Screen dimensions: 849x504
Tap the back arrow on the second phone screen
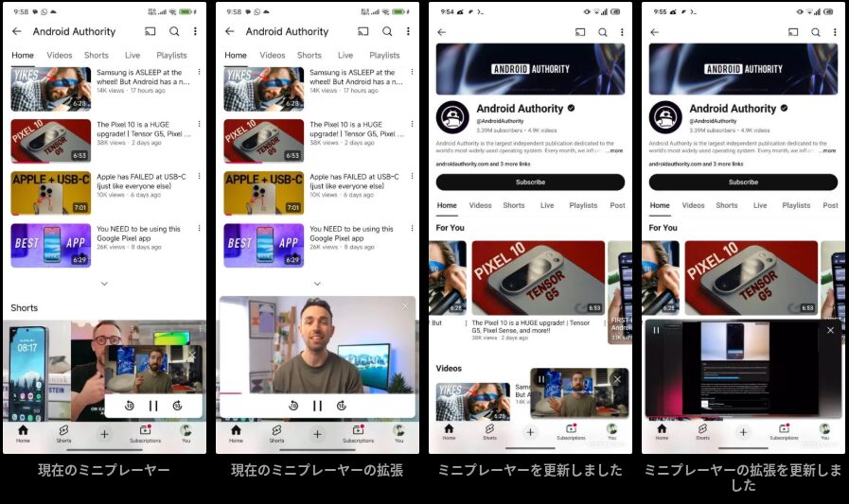point(230,31)
